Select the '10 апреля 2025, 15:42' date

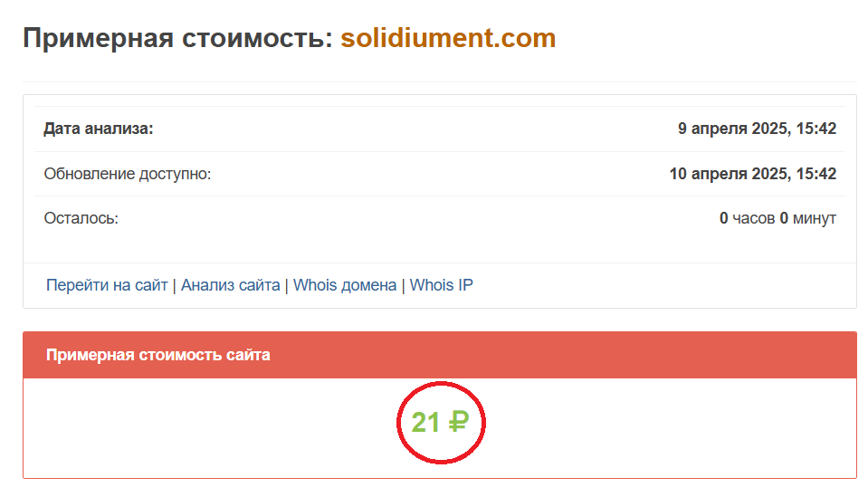pyautogui.click(x=752, y=173)
